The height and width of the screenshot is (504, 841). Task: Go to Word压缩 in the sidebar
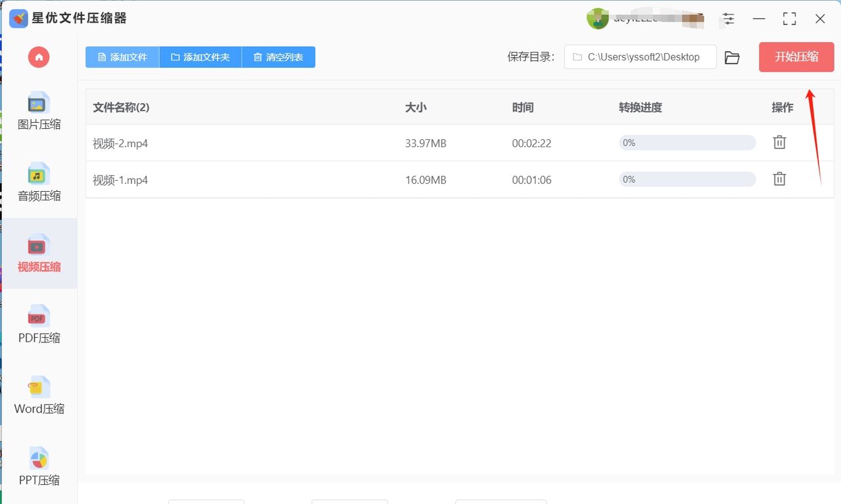coord(39,396)
